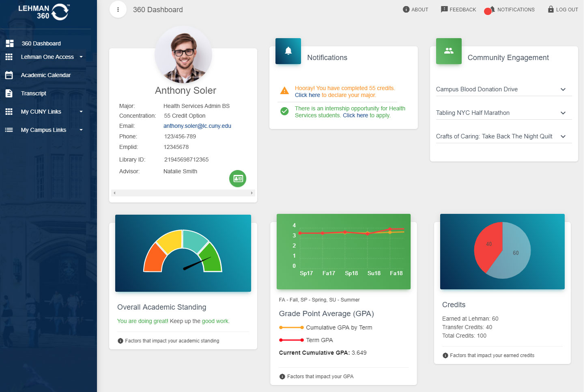The width and height of the screenshot is (585, 392).
Task: Click the anthony.soler@lc.cuny.edu email link
Action: 197,126
